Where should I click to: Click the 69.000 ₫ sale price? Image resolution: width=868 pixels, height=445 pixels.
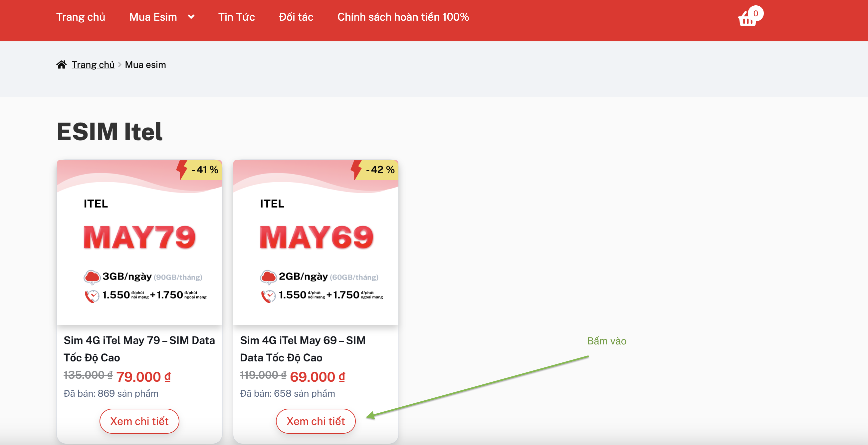tap(318, 377)
